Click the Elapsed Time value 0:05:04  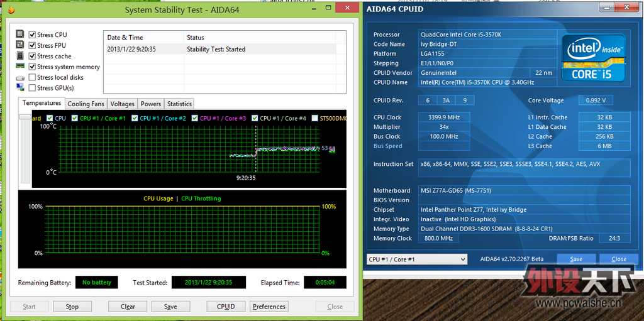point(325,283)
